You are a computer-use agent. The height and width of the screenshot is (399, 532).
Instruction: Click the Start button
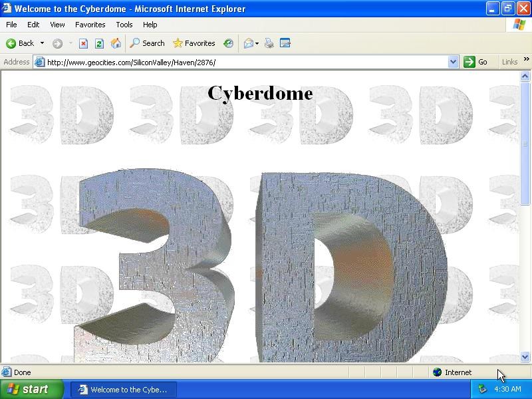tap(31, 389)
